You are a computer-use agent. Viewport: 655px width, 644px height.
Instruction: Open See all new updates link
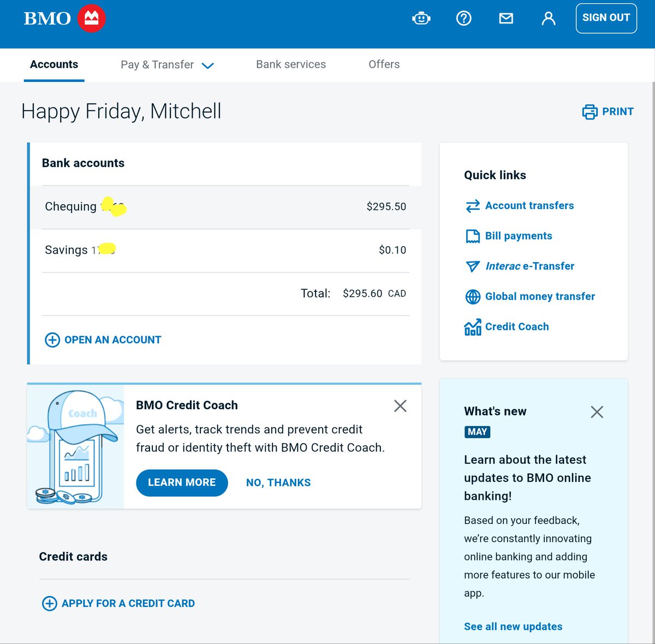pos(513,627)
